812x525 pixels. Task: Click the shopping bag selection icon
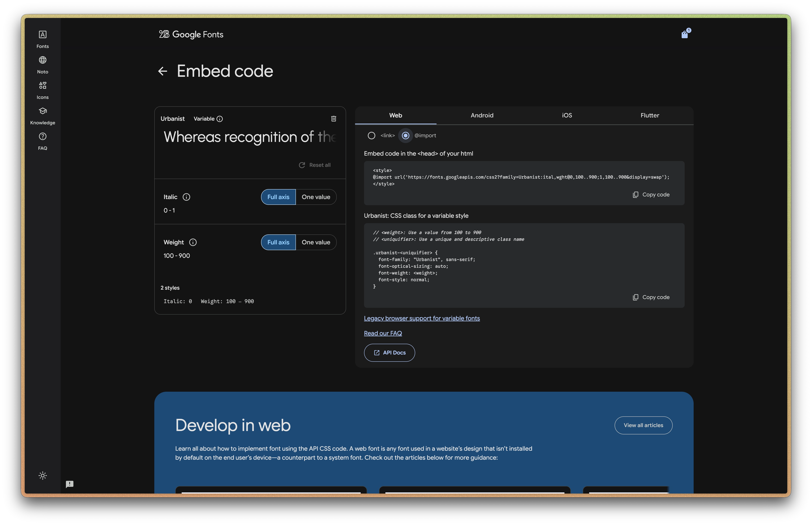click(684, 34)
